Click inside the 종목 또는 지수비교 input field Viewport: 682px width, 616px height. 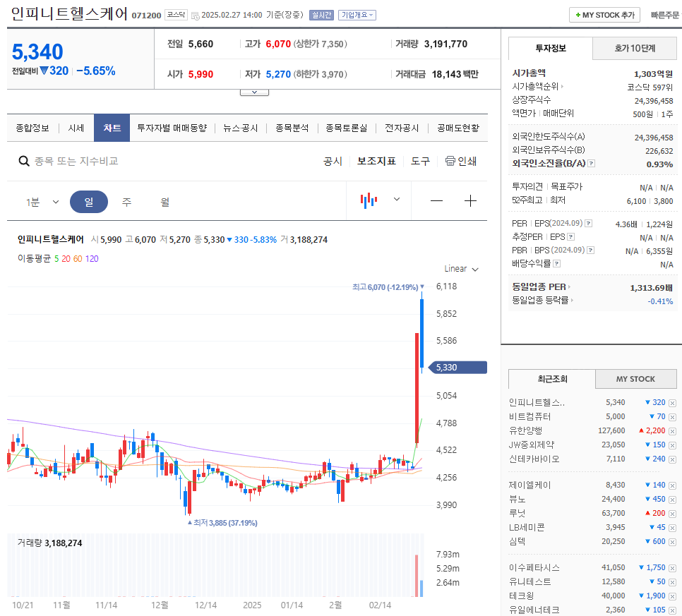pos(106,161)
